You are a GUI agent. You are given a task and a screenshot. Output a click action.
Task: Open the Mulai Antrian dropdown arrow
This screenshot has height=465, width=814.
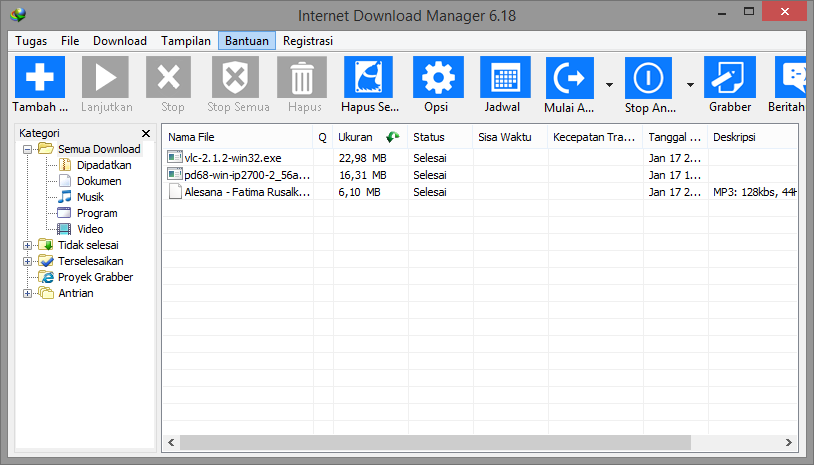[x=609, y=85]
